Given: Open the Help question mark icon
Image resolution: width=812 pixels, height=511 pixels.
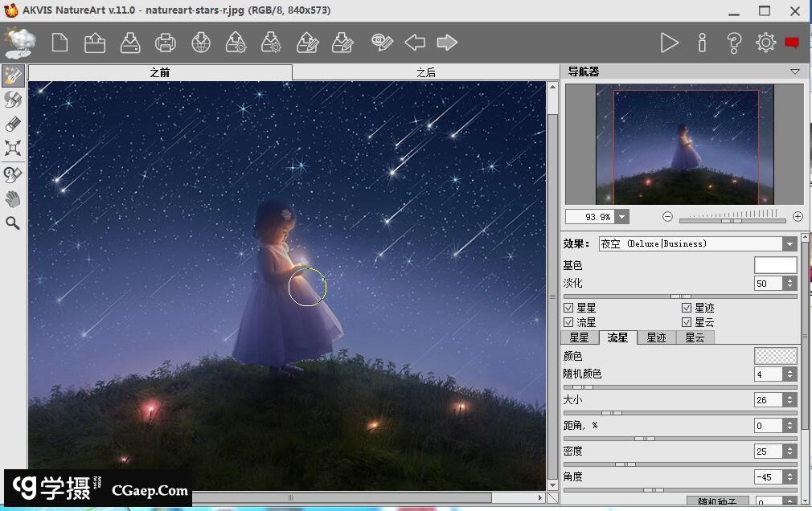Looking at the screenshot, I should pos(733,43).
